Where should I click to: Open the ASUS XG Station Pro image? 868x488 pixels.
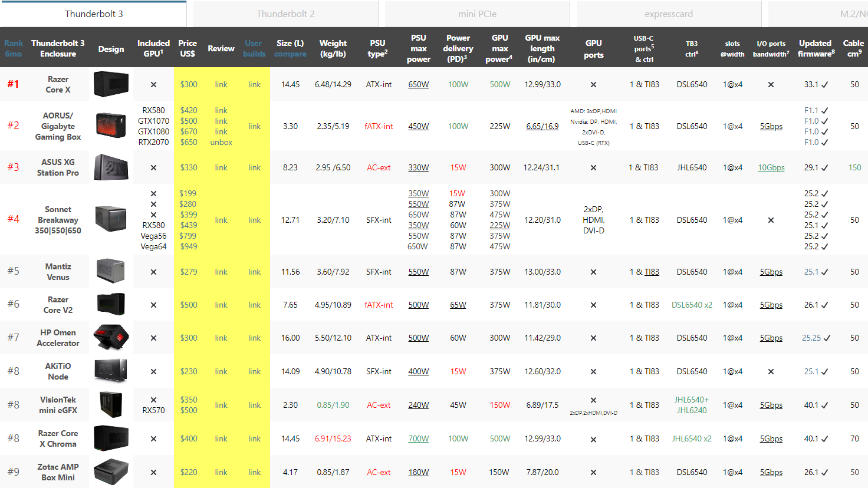click(111, 167)
